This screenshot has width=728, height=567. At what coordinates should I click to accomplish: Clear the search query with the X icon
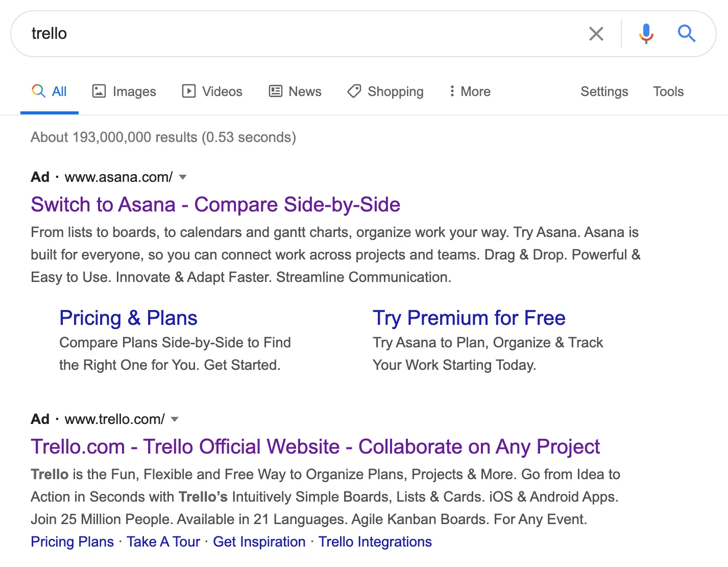coord(596,33)
